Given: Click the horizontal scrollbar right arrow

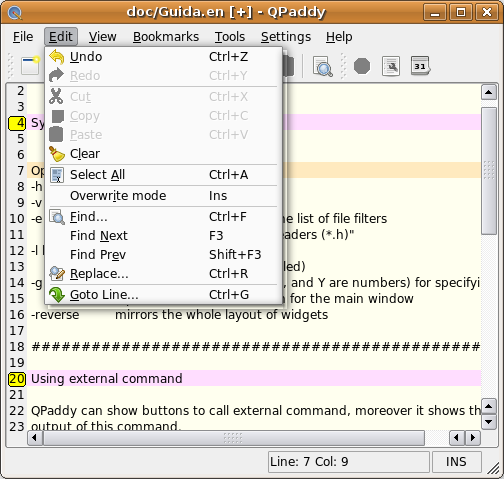Looking at the screenshot, I should click(x=472, y=438).
